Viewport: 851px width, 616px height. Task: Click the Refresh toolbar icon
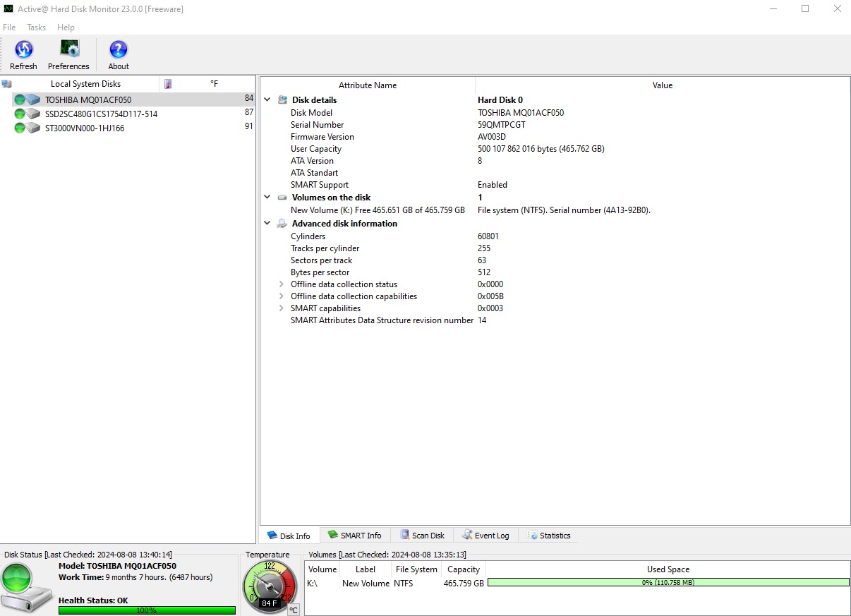[23, 49]
